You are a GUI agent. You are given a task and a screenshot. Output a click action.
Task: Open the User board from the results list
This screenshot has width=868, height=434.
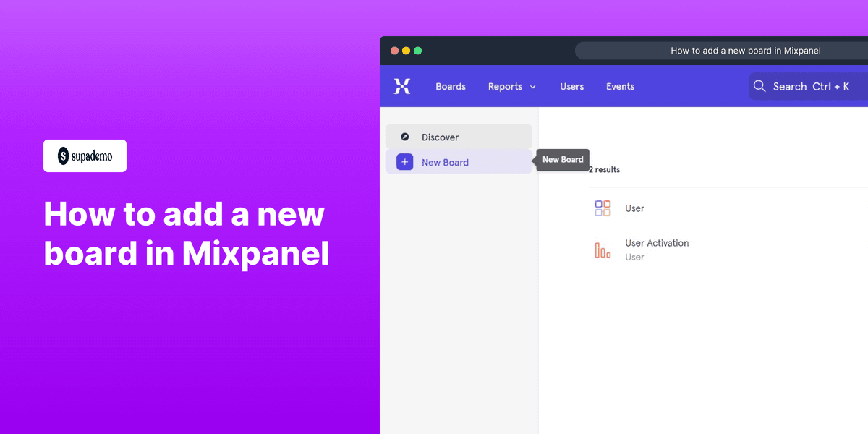coord(634,208)
